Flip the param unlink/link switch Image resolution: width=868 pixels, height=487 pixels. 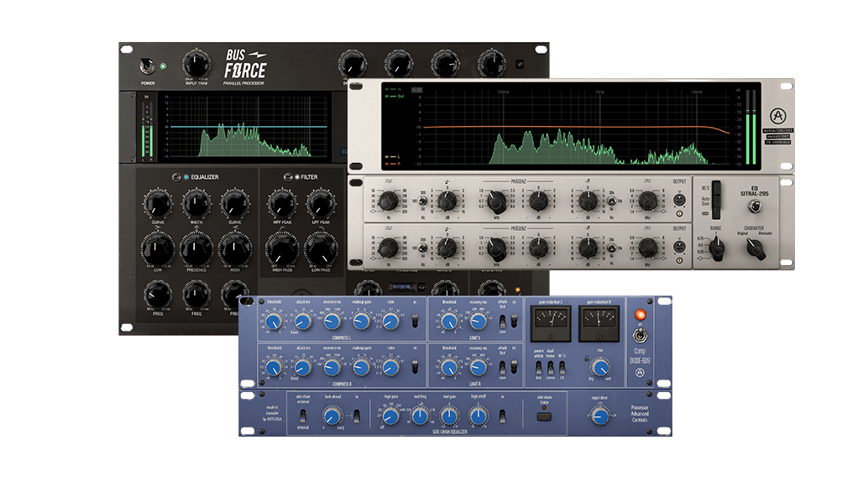(x=539, y=368)
